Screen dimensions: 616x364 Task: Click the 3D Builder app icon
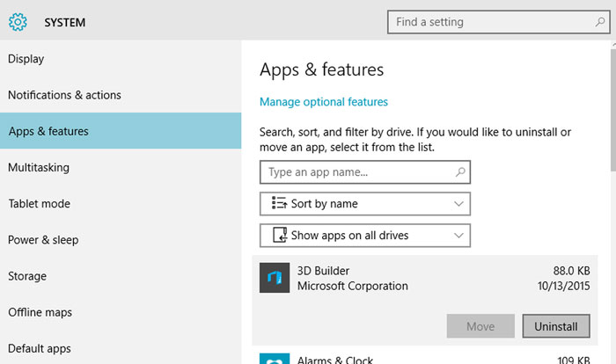tap(275, 278)
